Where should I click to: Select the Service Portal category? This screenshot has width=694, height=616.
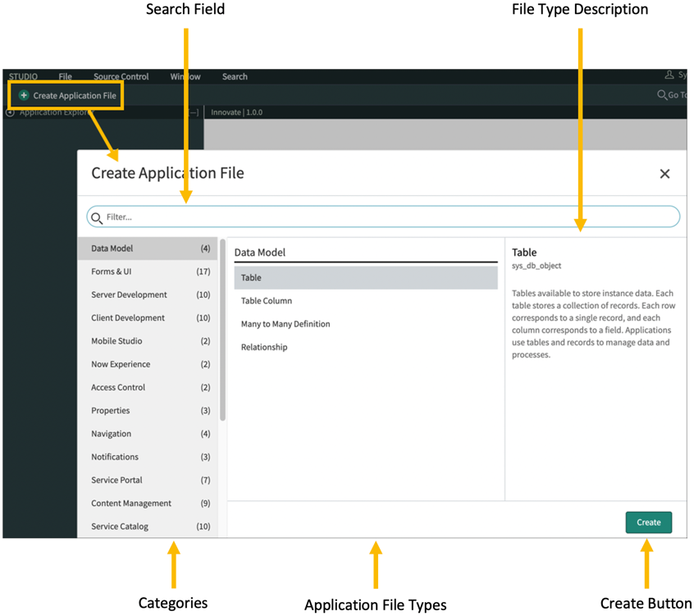[x=120, y=480]
